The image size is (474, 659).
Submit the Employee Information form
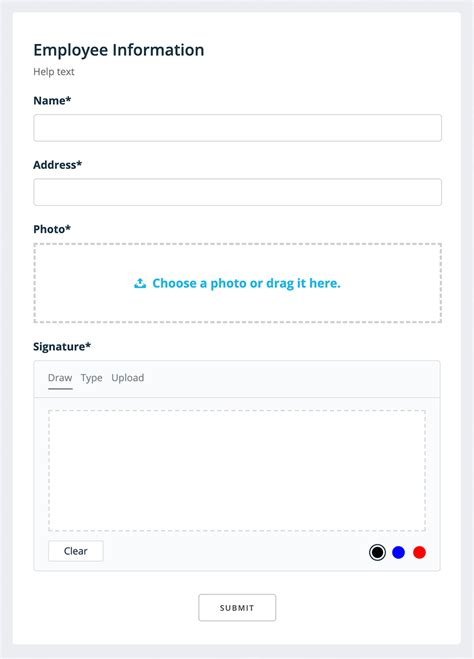coord(237,607)
